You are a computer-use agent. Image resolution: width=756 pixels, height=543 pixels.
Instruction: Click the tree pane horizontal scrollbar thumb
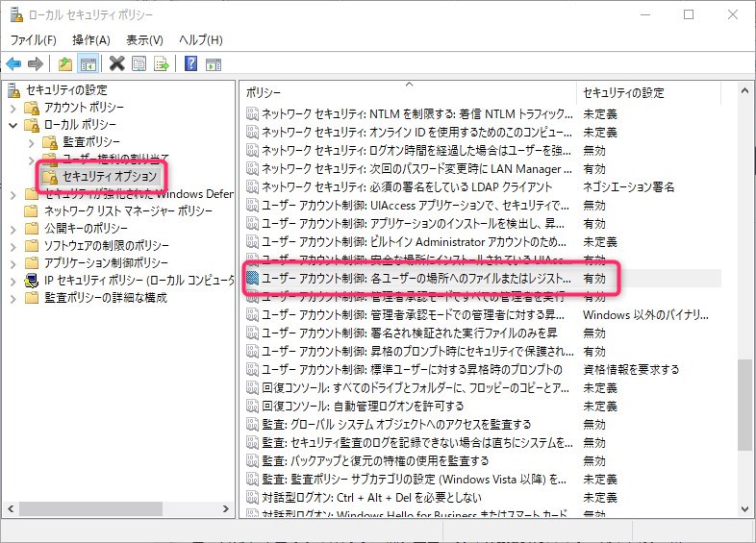[90, 508]
